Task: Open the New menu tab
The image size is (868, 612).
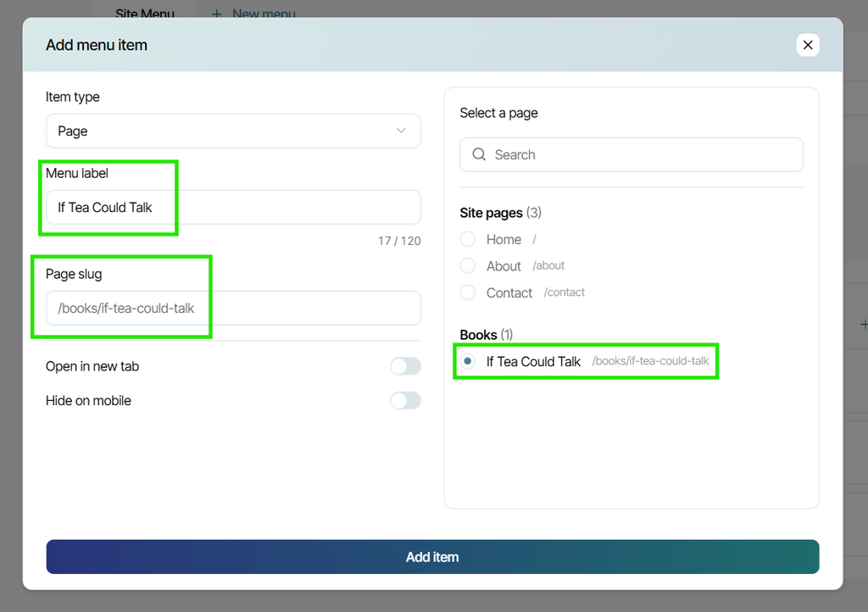Action: pyautogui.click(x=264, y=14)
